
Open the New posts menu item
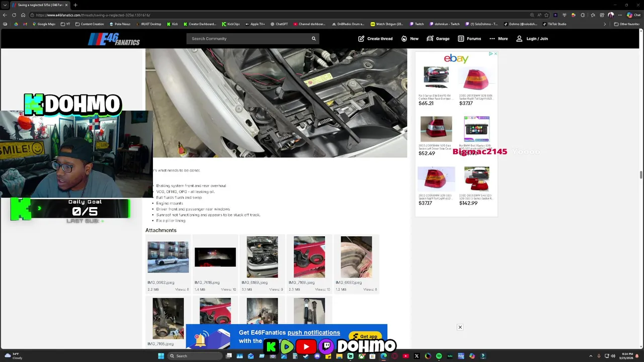410,39
